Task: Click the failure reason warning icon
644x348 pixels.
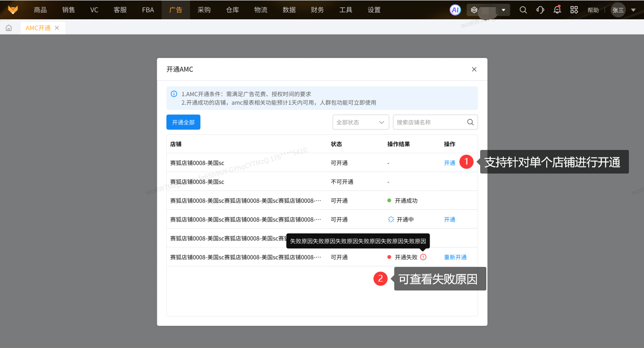Action: [x=423, y=257]
